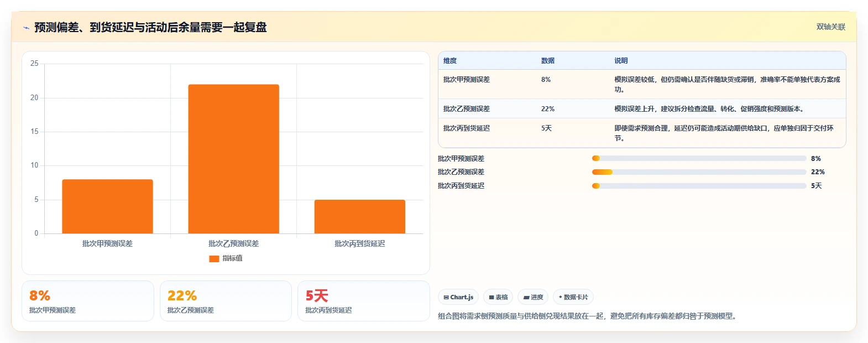Click the 8% stat card value

pos(40,295)
